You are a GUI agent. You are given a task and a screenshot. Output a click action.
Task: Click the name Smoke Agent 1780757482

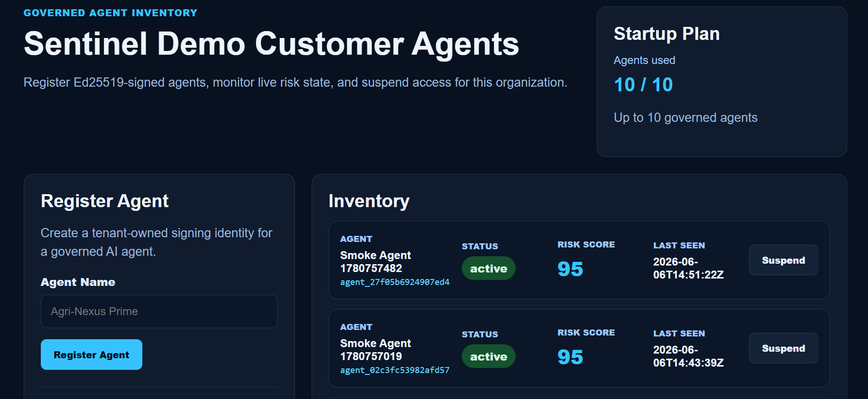(x=375, y=262)
